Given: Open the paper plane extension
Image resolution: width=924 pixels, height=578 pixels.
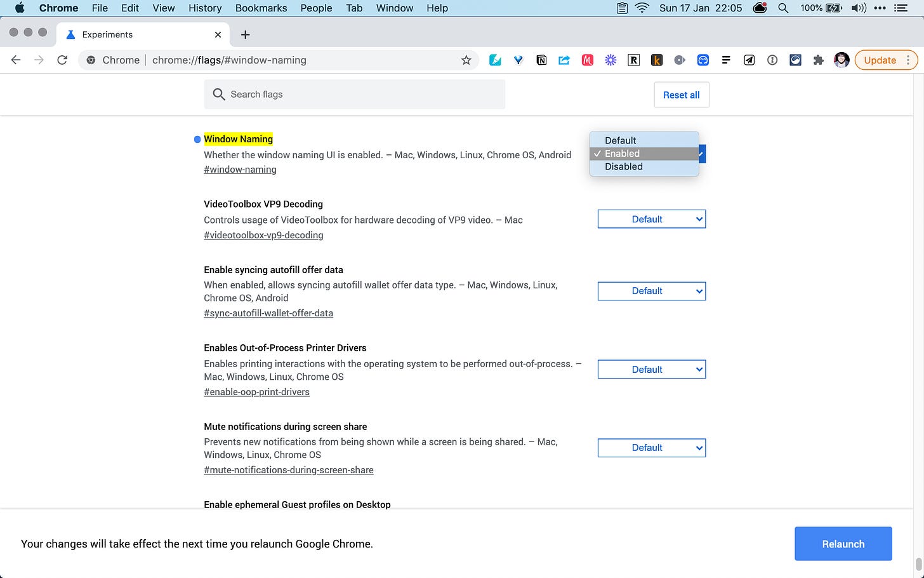Looking at the screenshot, I should (749, 60).
